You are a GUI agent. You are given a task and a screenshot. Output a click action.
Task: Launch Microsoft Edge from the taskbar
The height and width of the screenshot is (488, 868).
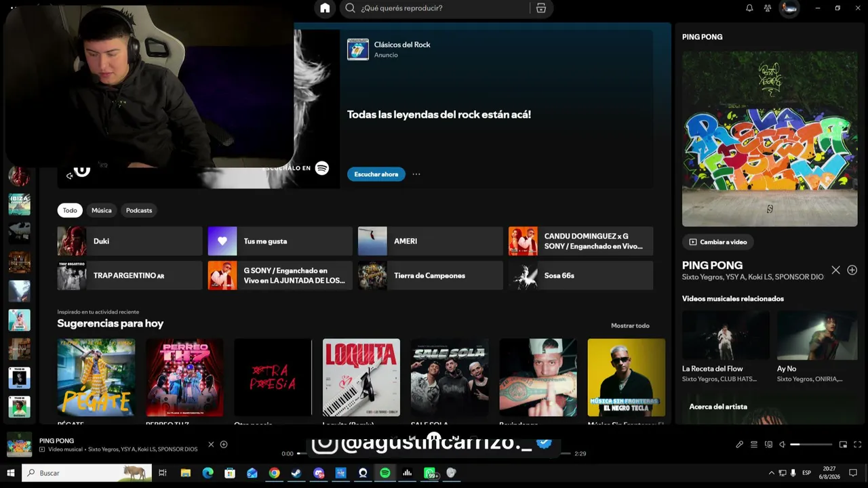(208, 473)
